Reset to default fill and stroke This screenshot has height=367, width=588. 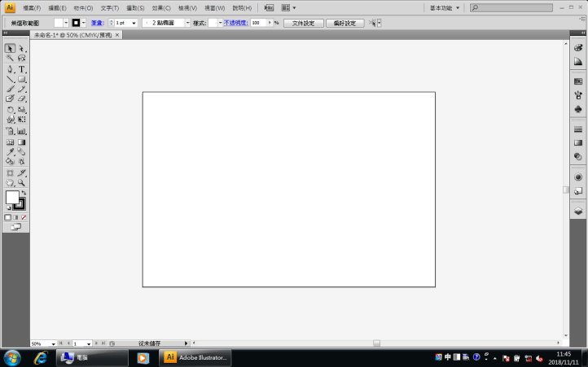coord(8,208)
